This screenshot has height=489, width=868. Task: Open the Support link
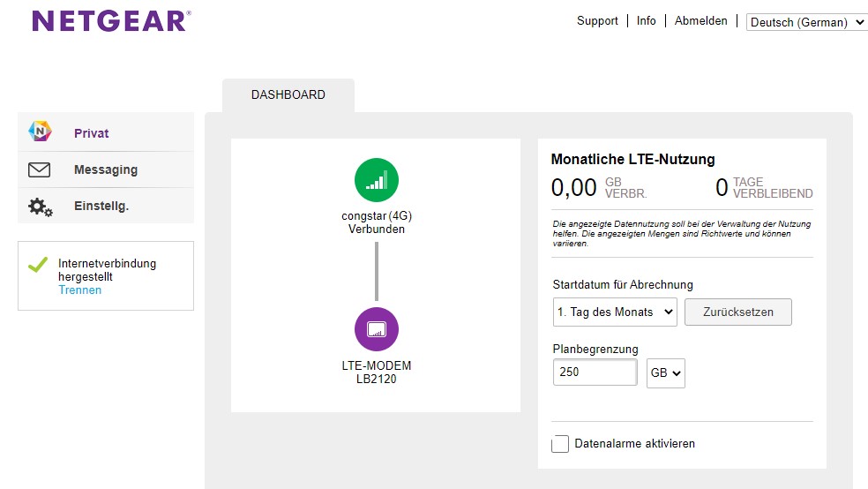[597, 20]
